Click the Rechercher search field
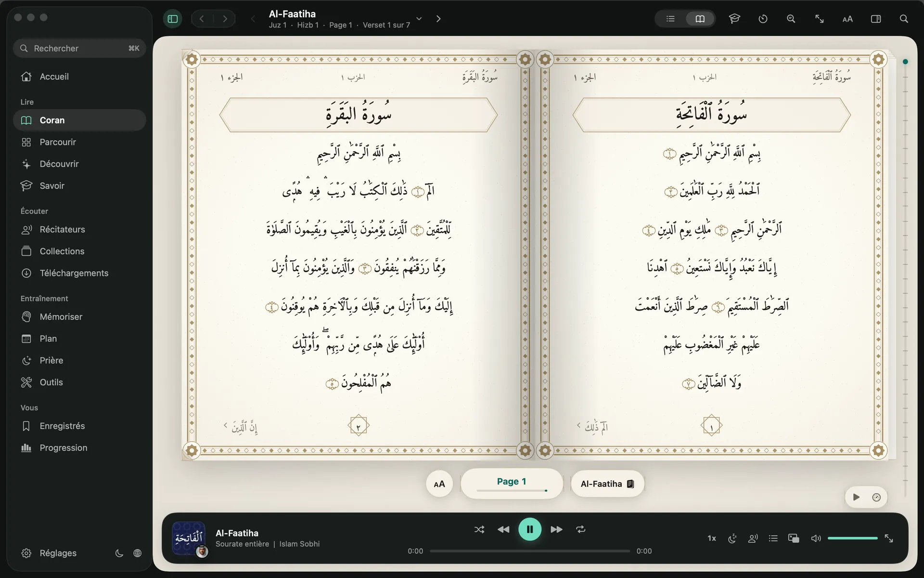This screenshot has width=924, height=578. [x=79, y=48]
